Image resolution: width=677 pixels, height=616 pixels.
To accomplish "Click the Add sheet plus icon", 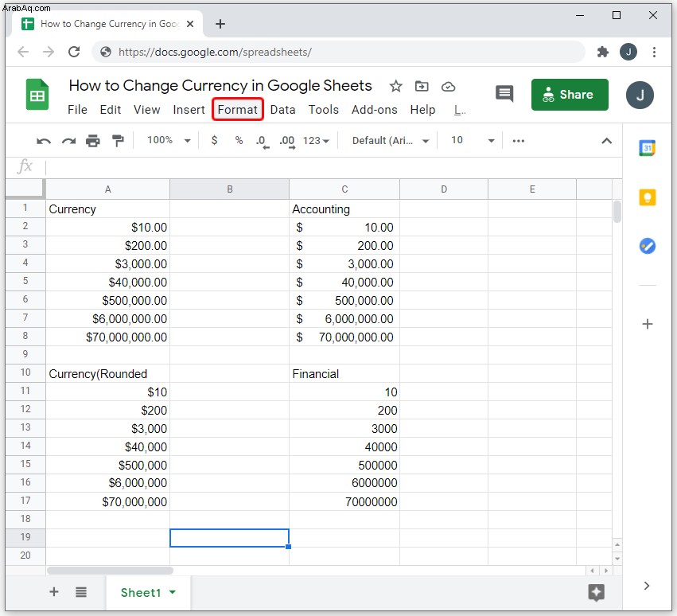I will tap(54, 592).
